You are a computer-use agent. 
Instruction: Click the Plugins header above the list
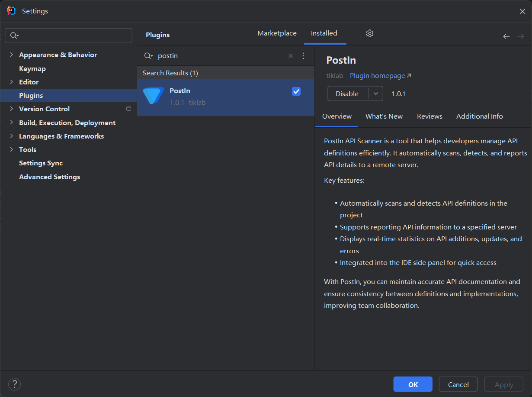coord(158,35)
